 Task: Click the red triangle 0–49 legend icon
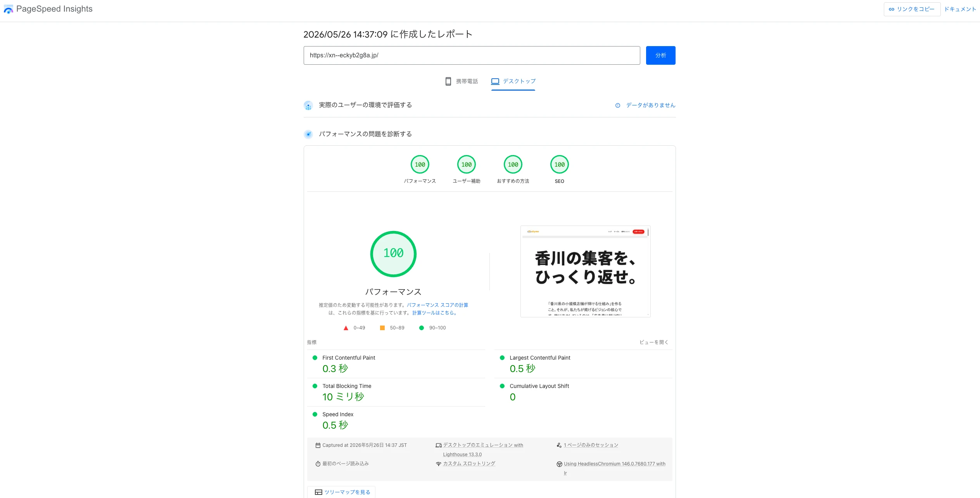pyautogui.click(x=346, y=328)
